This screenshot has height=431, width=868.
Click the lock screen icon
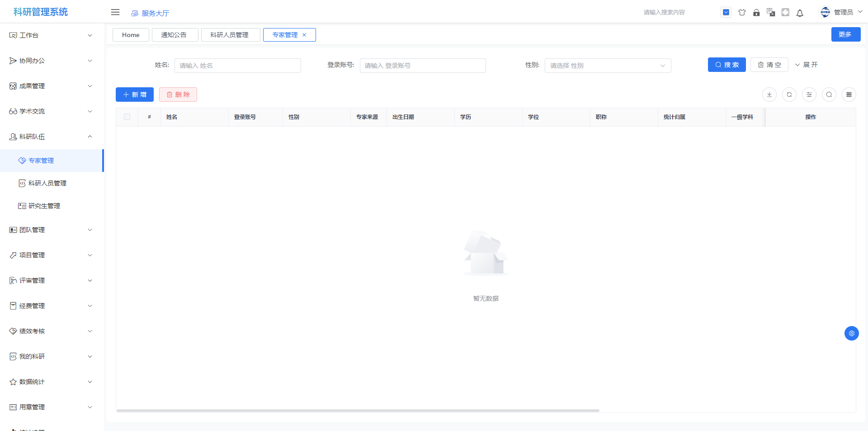756,13
